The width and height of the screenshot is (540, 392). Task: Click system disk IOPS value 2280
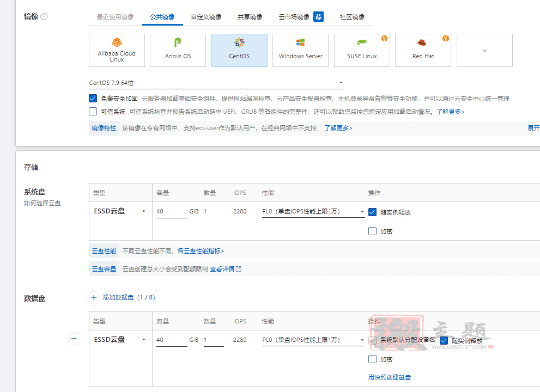tap(240, 211)
